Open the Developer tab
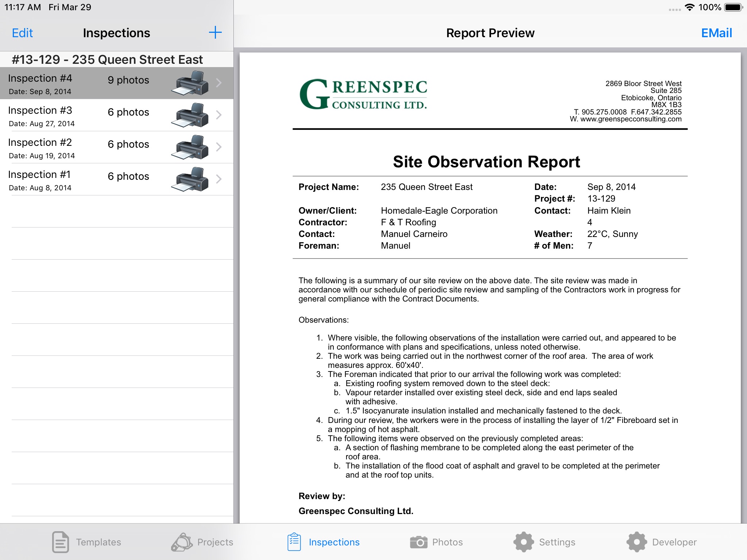 (662, 542)
